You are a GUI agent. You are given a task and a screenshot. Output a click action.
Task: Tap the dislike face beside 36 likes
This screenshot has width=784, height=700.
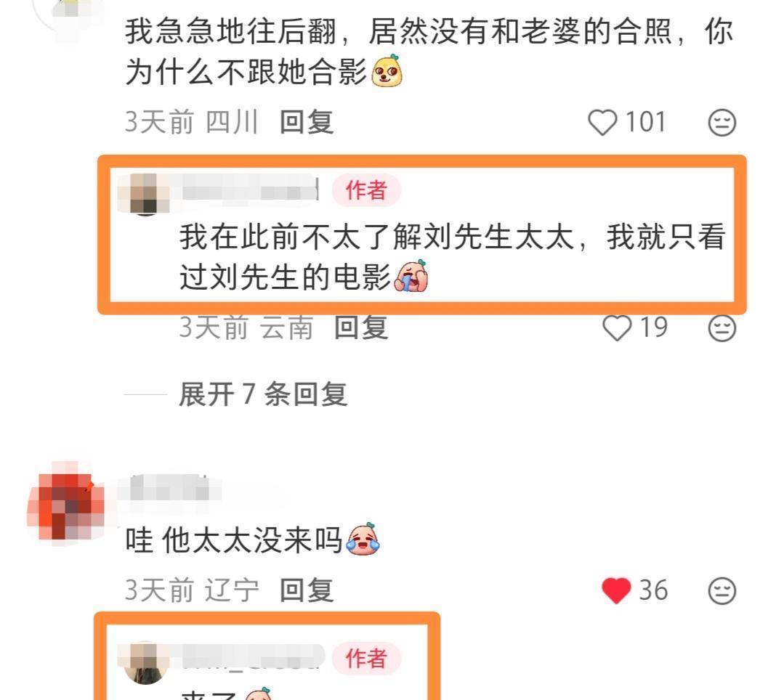(722, 590)
